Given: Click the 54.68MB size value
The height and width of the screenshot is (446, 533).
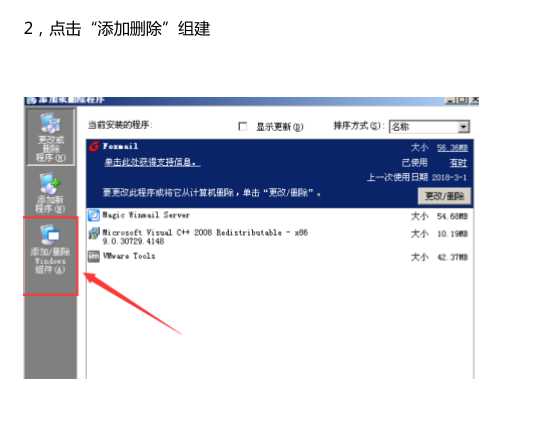Looking at the screenshot, I should 452,216.
